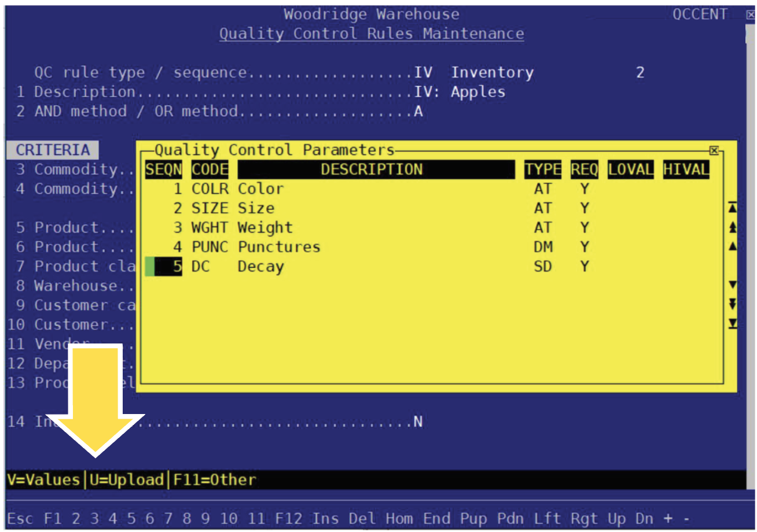Choose the U=Upload command
Screen dimensions: 757x532
tap(127, 479)
